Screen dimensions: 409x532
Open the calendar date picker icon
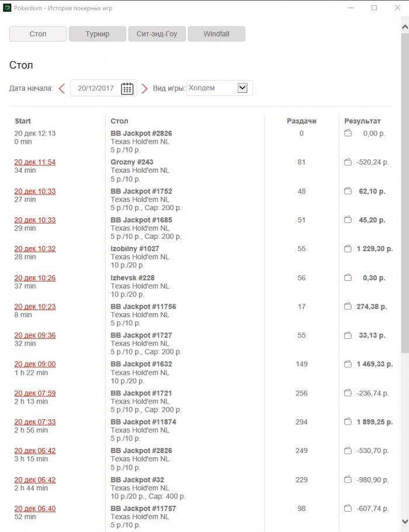coord(127,88)
